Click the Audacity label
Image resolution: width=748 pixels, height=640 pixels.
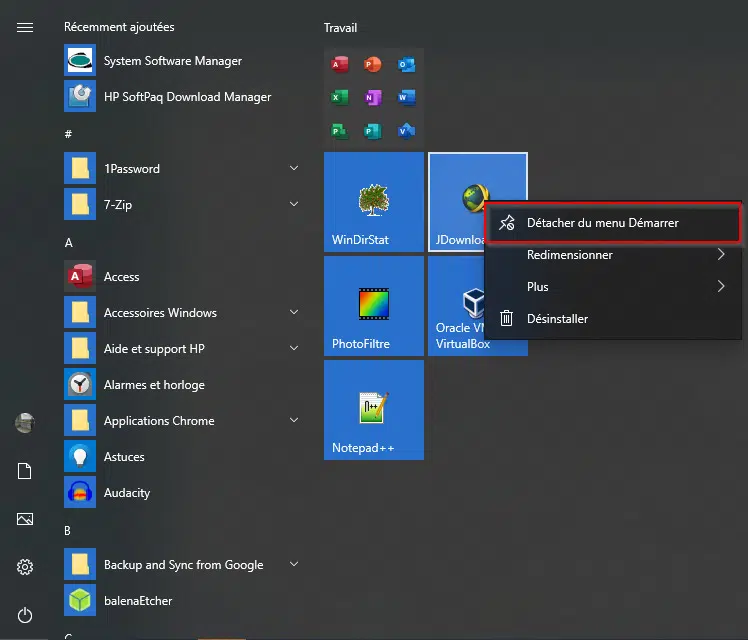(x=127, y=493)
